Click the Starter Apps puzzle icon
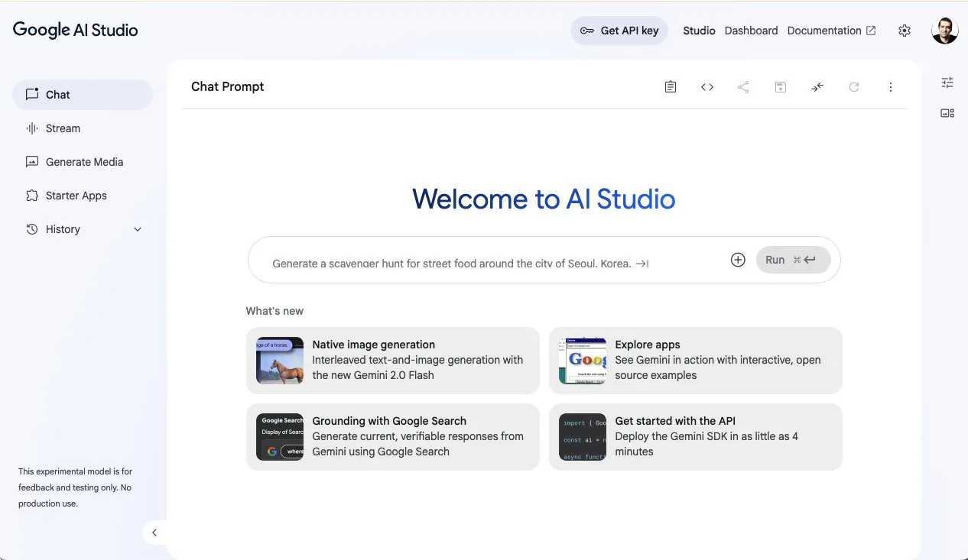 click(x=32, y=196)
